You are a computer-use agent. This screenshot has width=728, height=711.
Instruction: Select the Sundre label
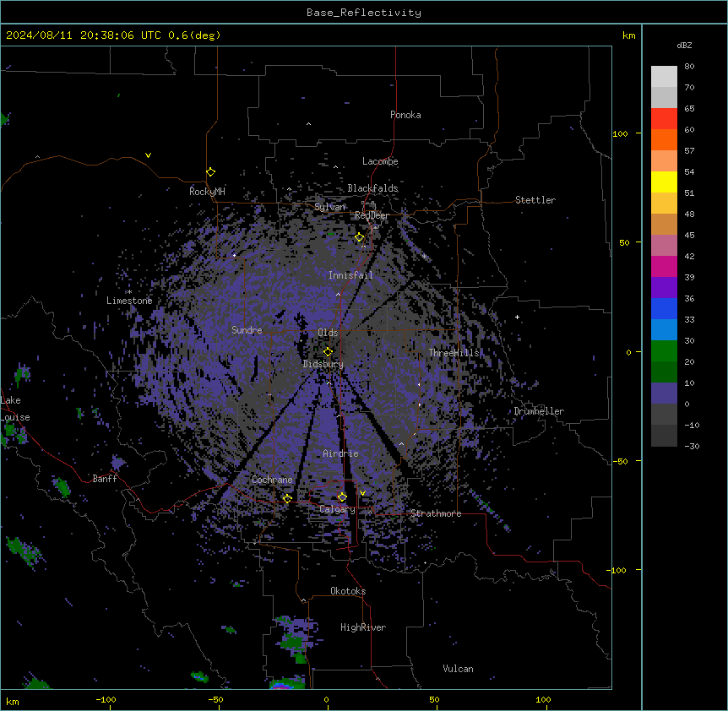[x=247, y=330]
